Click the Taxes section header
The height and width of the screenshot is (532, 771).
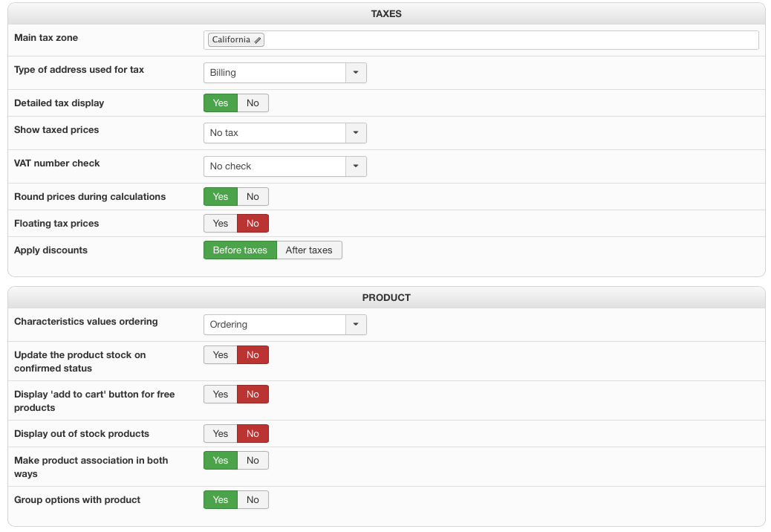386,14
